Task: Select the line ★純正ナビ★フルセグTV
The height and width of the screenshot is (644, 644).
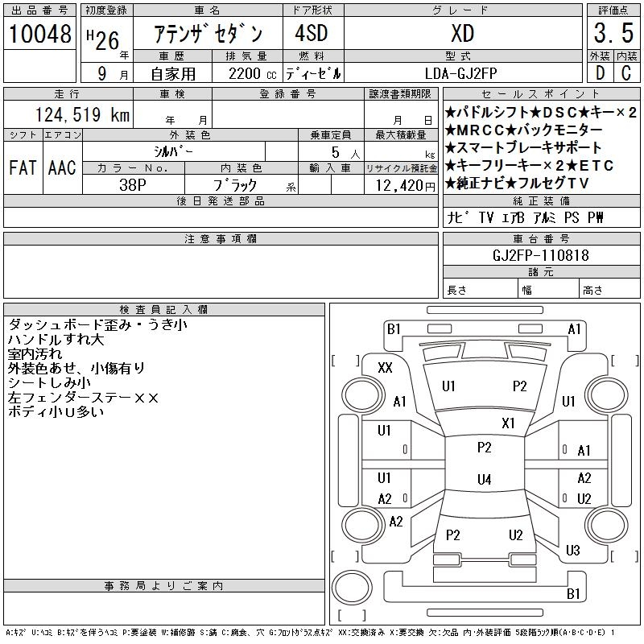Action: (x=517, y=183)
